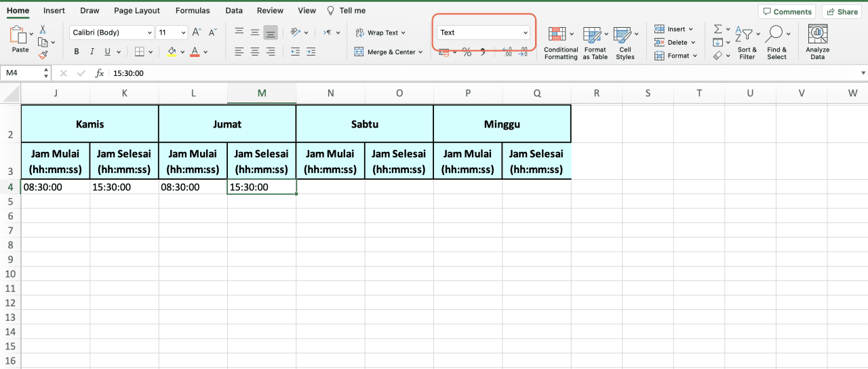
Task: Open the number format Text dropdown
Action: click(483, 33)
